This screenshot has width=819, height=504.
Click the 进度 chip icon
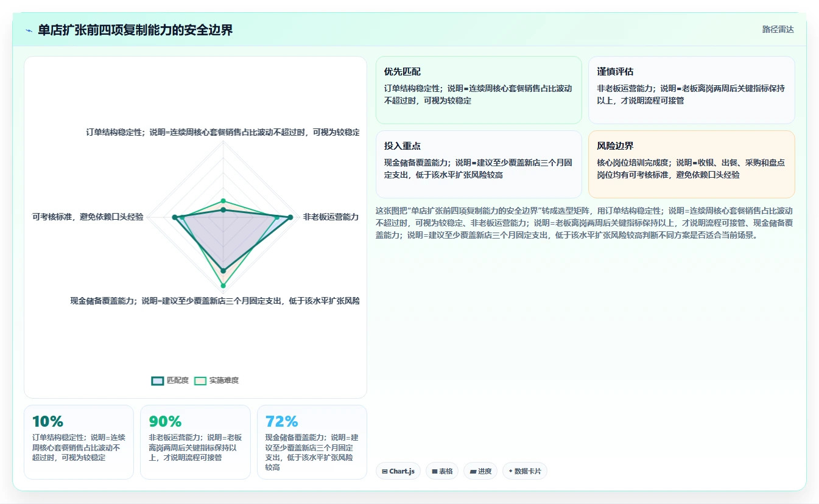473,471
